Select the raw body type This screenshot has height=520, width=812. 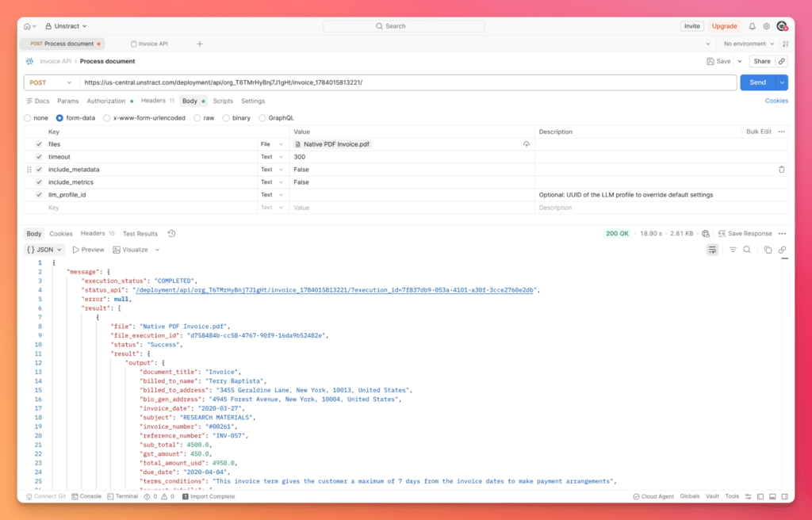point(197,118)
